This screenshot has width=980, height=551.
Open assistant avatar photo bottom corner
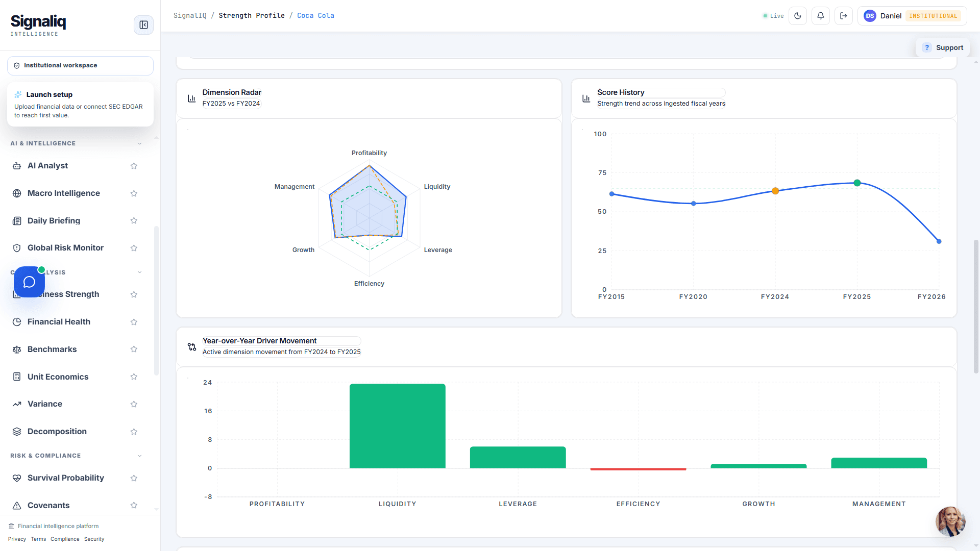click(950, 521)
